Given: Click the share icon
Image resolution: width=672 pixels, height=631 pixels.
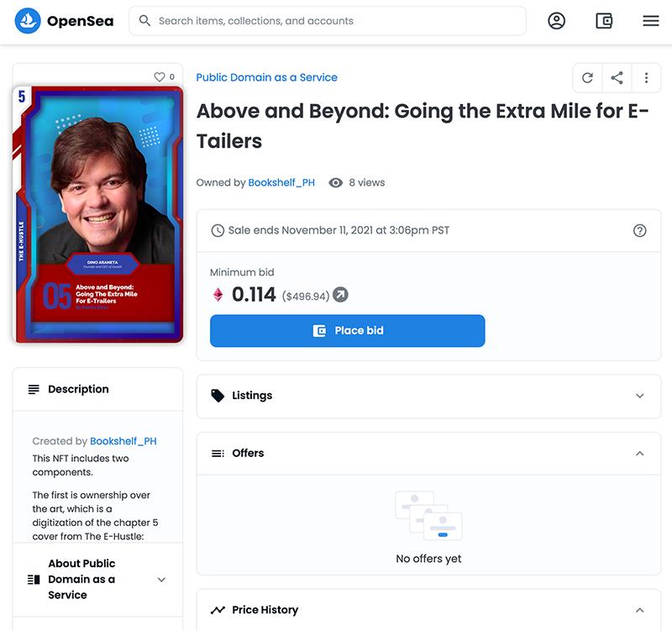Looking at the screenshot, I should [617, 78].
